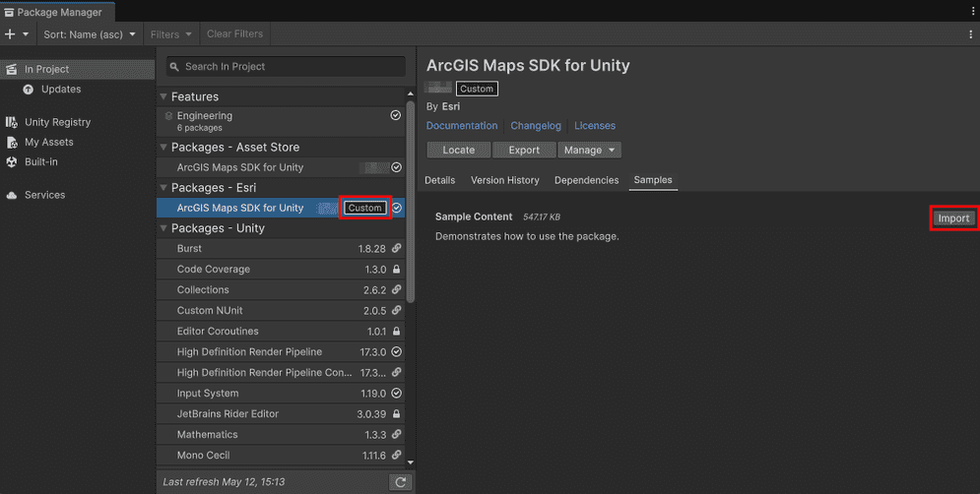The image size is (980, 494).
Task: Click Collections dependency link icon
Action: point(396,289)
